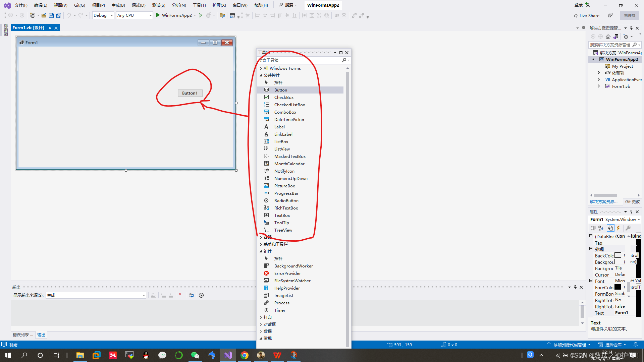The height and width of the screenshot is (362, 644).
Task: Pick the ErrorProvider component in toolbox
Action: coord(287,273)
